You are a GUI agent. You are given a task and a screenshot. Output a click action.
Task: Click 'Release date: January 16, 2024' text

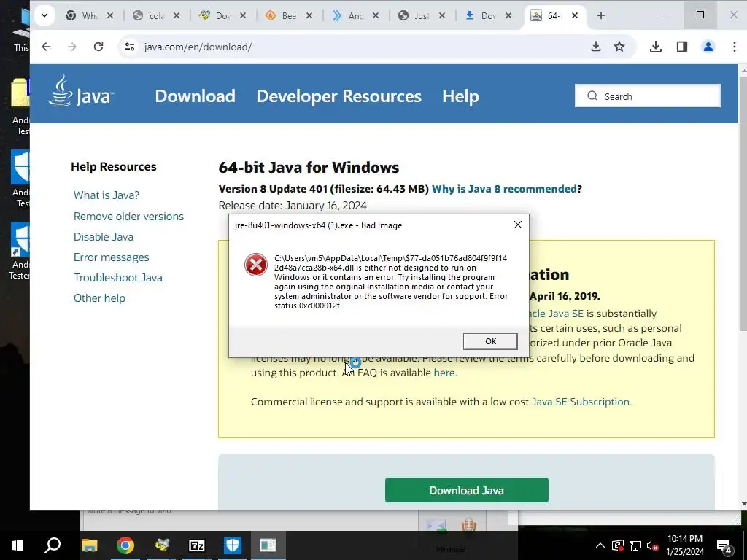click(x=293, y=206)
